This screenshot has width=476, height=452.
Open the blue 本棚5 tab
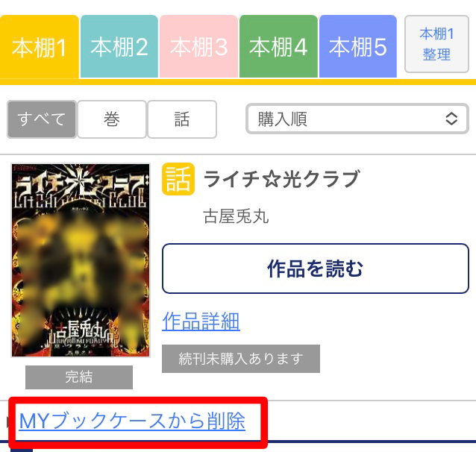pyautogui.click(x=358, y=46)
